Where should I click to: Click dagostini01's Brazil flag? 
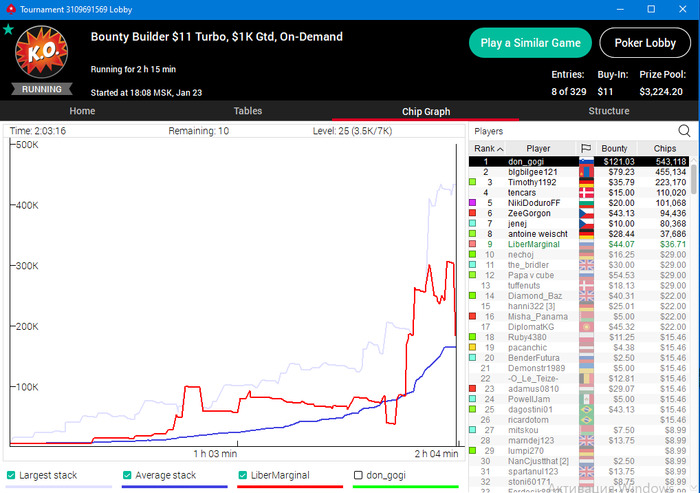tap(586, 409)
